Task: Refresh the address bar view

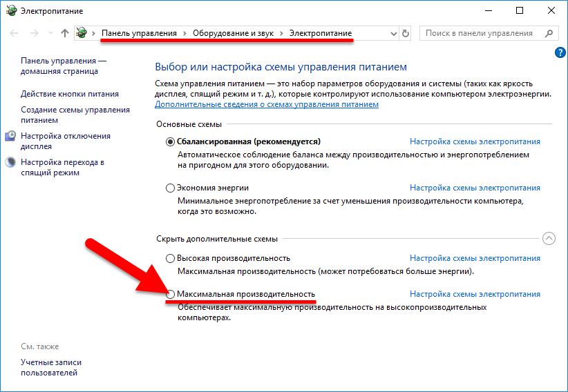Action: click(x=406, y=33)
